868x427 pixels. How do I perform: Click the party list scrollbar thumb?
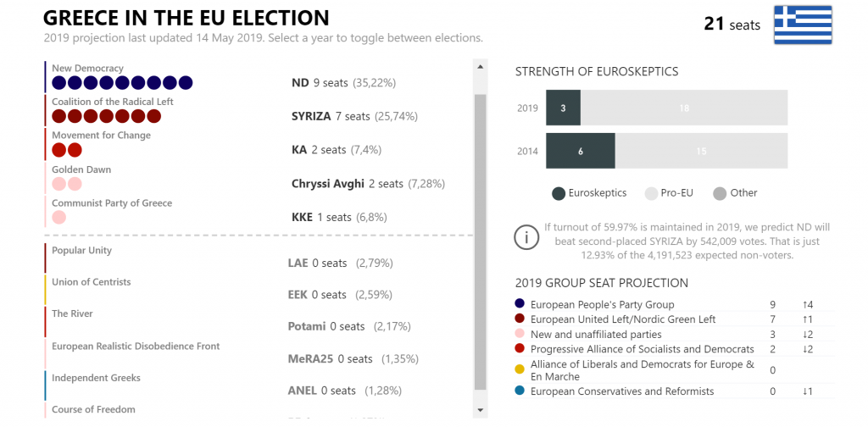click(x=480, y=241)
